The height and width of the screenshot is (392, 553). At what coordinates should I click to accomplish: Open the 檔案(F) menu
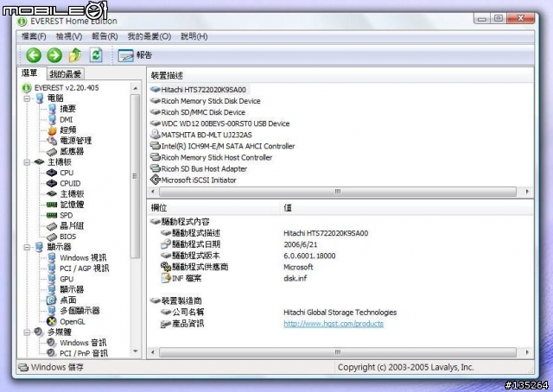(34, 36)
